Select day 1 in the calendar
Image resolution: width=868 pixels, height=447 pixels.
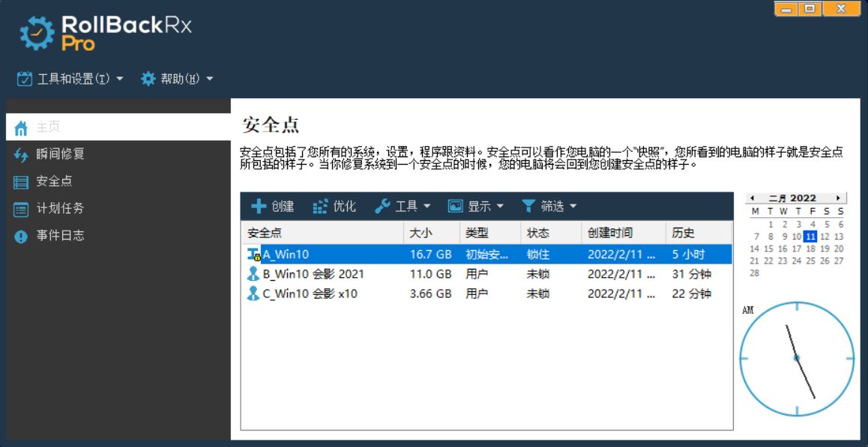(770, 225)
